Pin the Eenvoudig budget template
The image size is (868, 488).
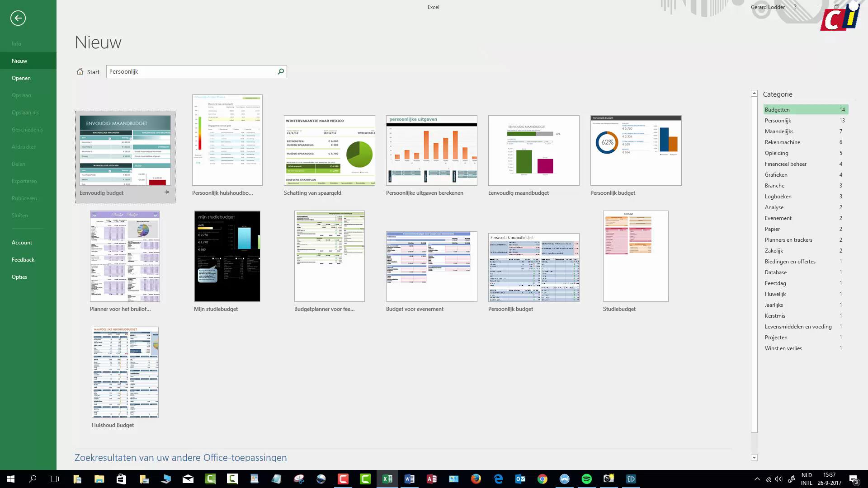[167, 192]
